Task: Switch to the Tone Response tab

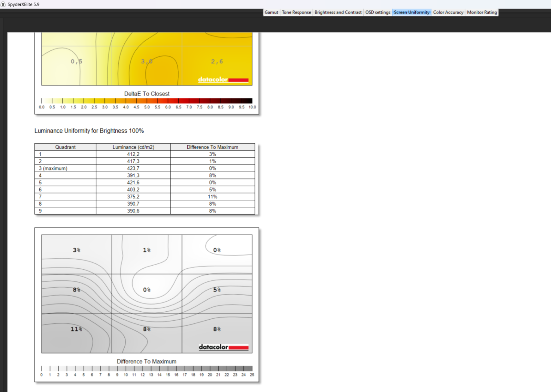Action: 296,12
